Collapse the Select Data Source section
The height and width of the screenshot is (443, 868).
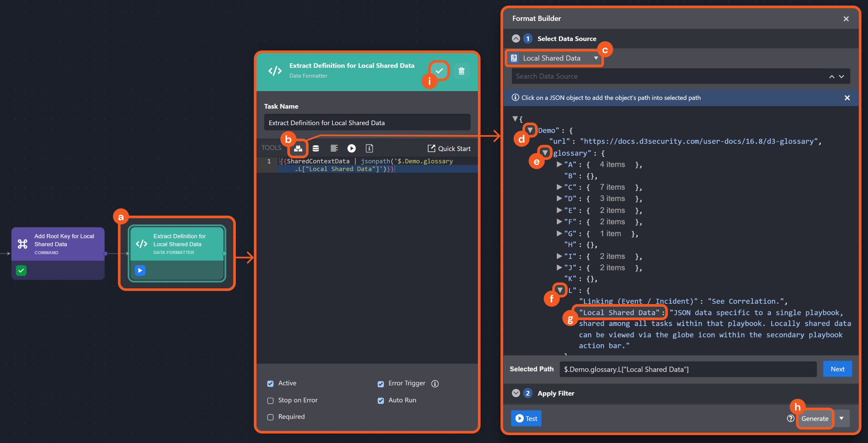tap(516, 38)
